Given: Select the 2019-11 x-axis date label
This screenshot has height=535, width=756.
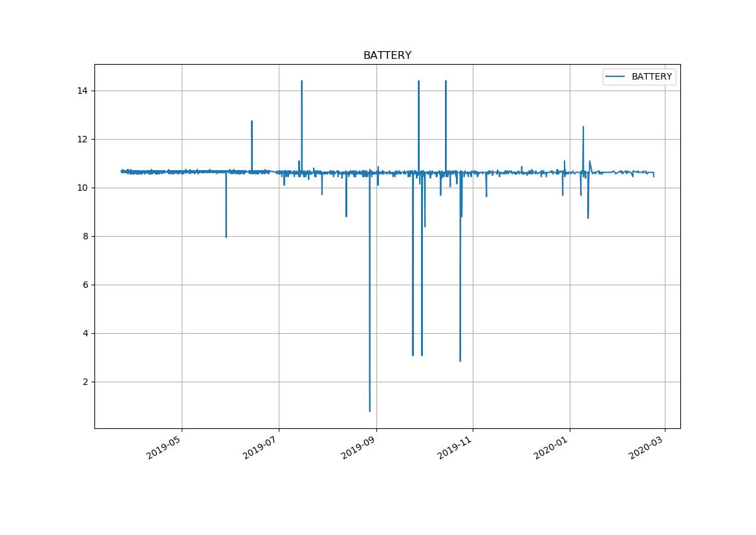Looking at the screenshot, I should point(455,448).
